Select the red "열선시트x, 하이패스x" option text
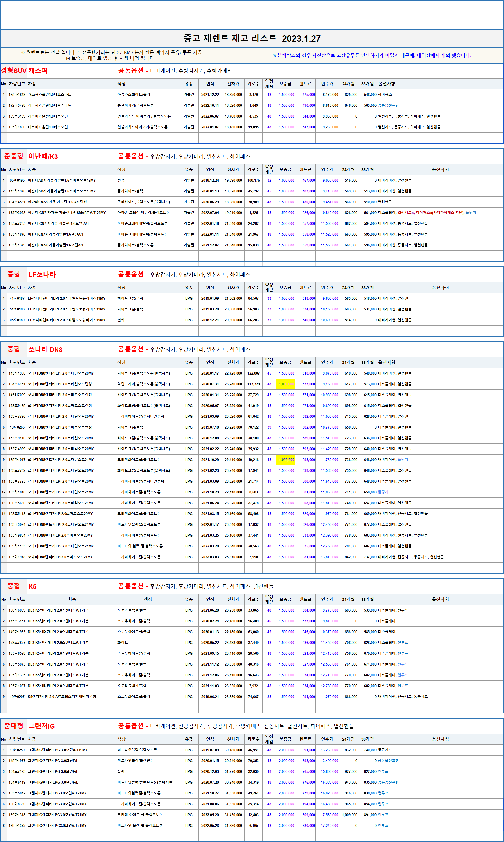 tap(431, 213)
